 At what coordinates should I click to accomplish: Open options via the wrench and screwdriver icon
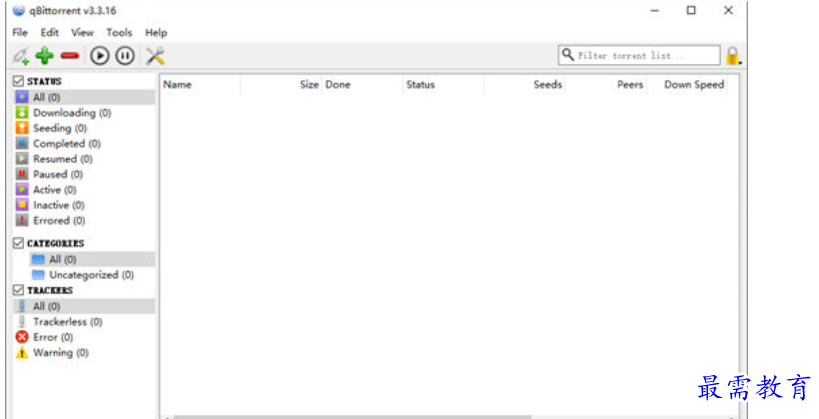[155, 55]
